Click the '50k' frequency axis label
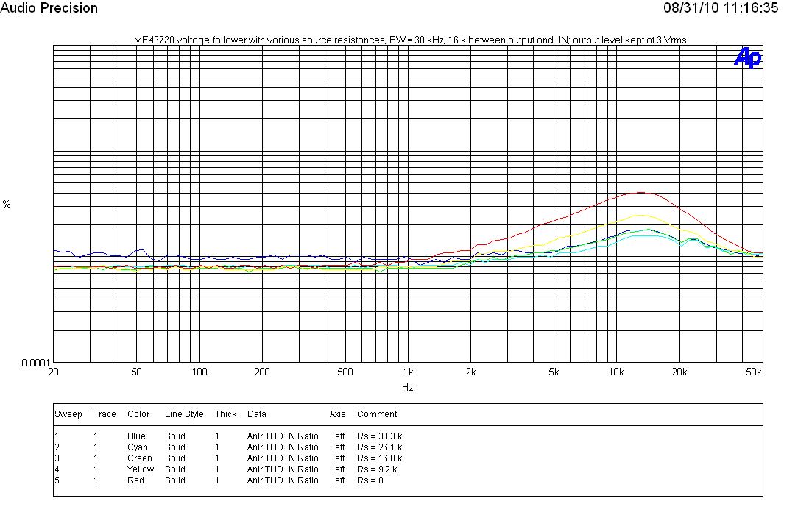The height and width of the screenshot is (532, 798). [754, 372]
